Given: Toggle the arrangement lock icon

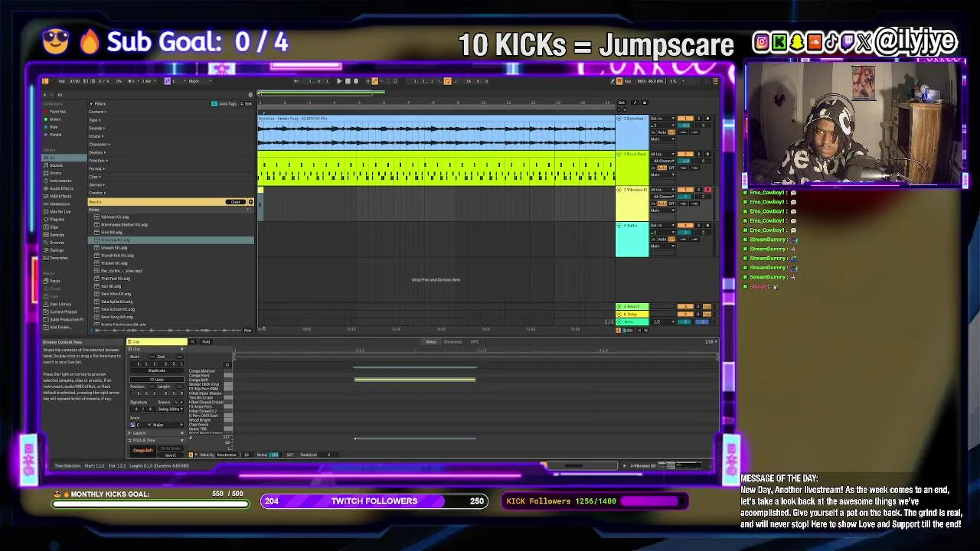Looking at the screenshot, I should pyautogui.click(x=644, y=103).
